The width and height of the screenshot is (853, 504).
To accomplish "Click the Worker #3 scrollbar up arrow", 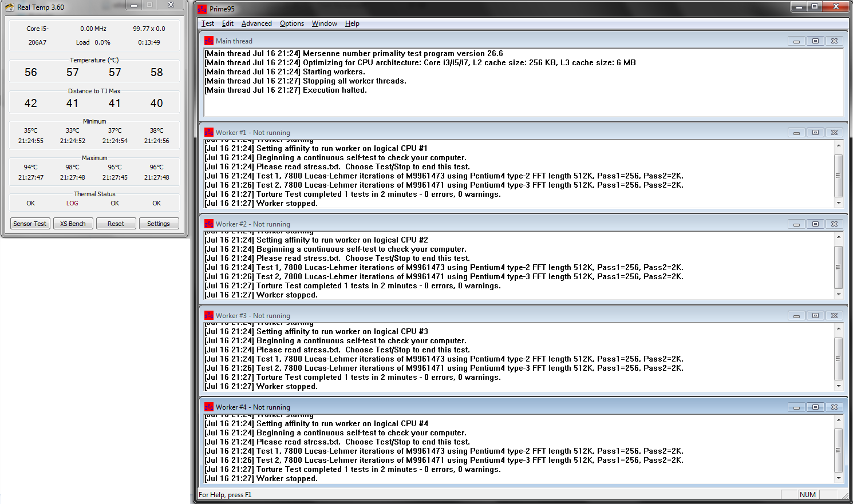I will [x=839, y=328].
